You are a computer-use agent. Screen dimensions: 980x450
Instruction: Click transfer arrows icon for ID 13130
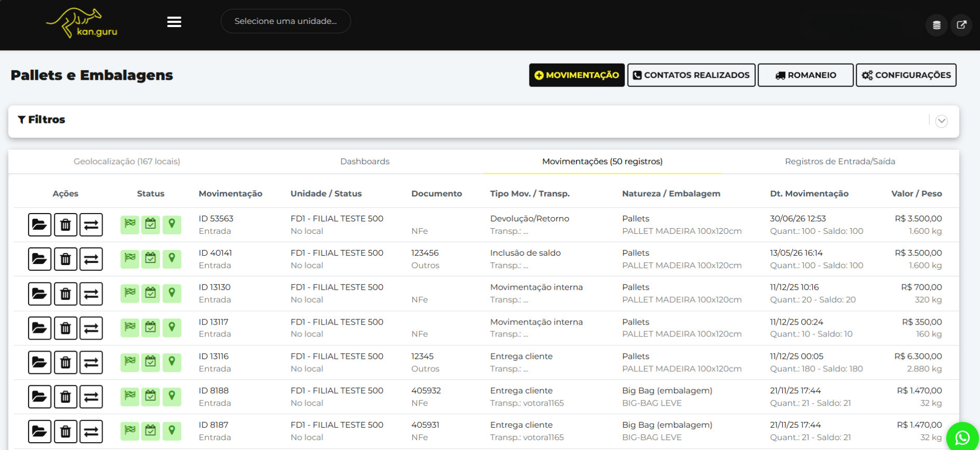click(91, 294)
